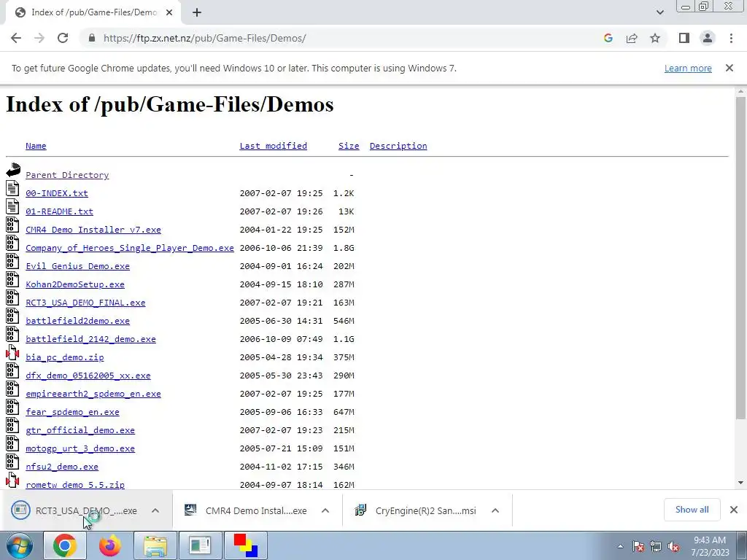747x560 pixels.
Task: Open the Learn more link
Action: tap(688, 68)
